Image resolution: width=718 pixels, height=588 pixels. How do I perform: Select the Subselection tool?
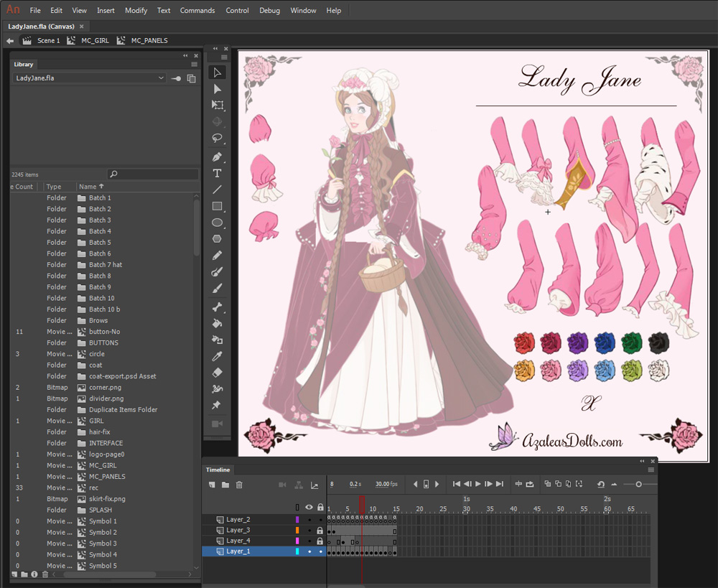click(x=217, y=89)
